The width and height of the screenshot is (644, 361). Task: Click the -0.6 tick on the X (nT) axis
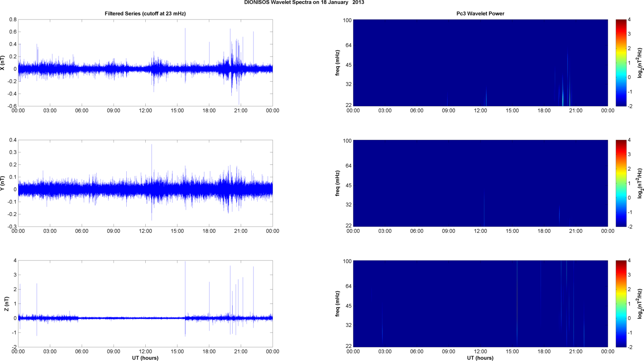(x=12, y=106)
